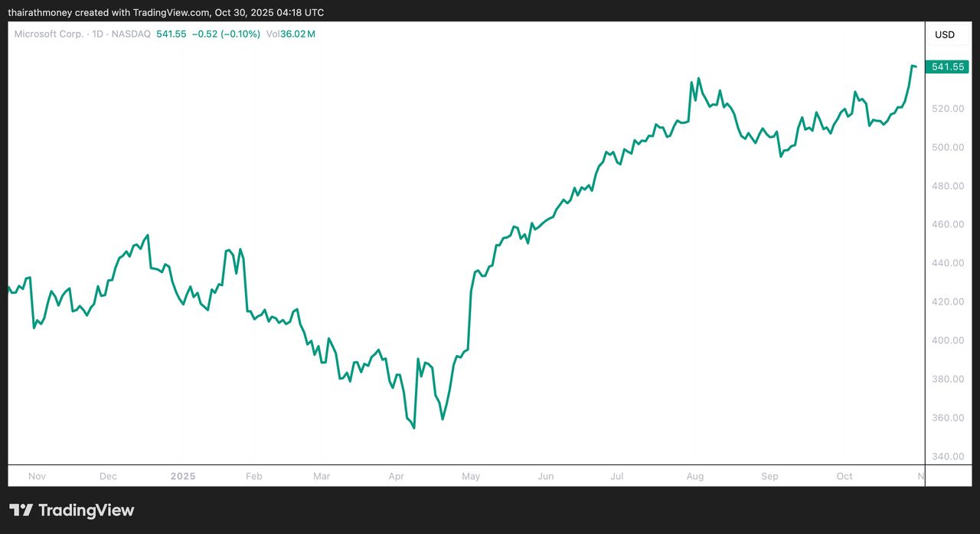980x534 pixels.
Task: Click the 500.00 price scale label
Action: point(947,148)
